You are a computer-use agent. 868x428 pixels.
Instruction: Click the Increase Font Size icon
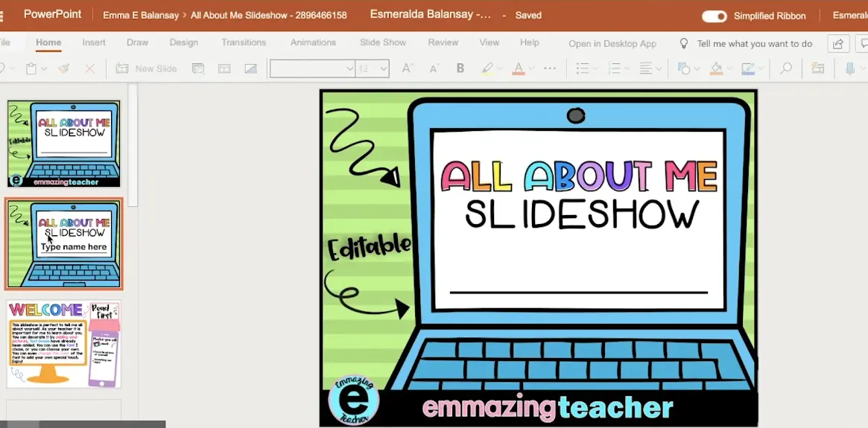click(407, 68)
